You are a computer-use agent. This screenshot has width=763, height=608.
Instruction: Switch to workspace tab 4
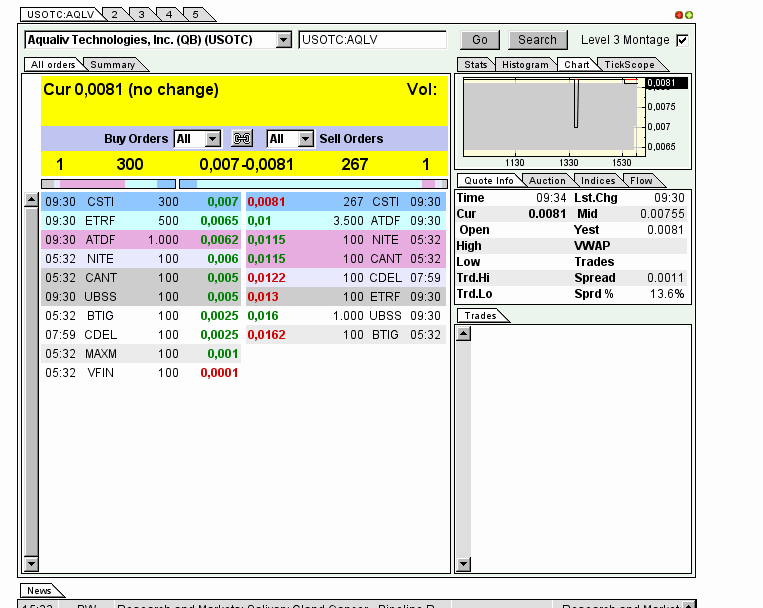tap(169, 15)
